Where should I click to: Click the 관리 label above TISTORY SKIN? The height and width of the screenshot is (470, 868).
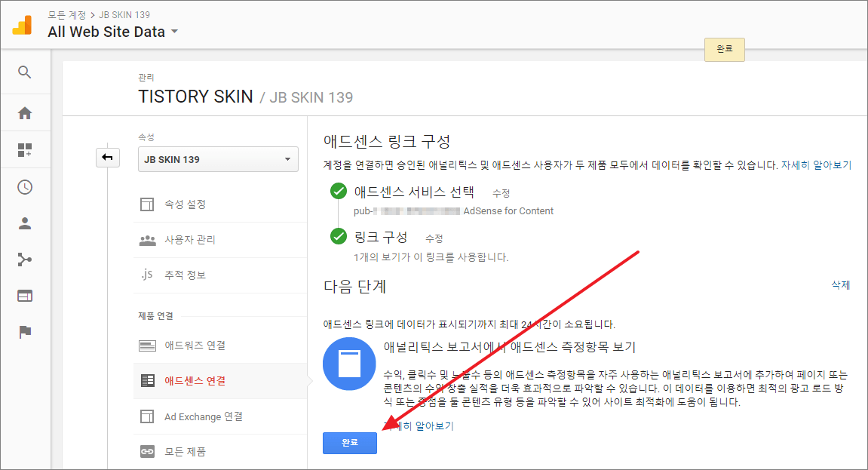(146, 78)
